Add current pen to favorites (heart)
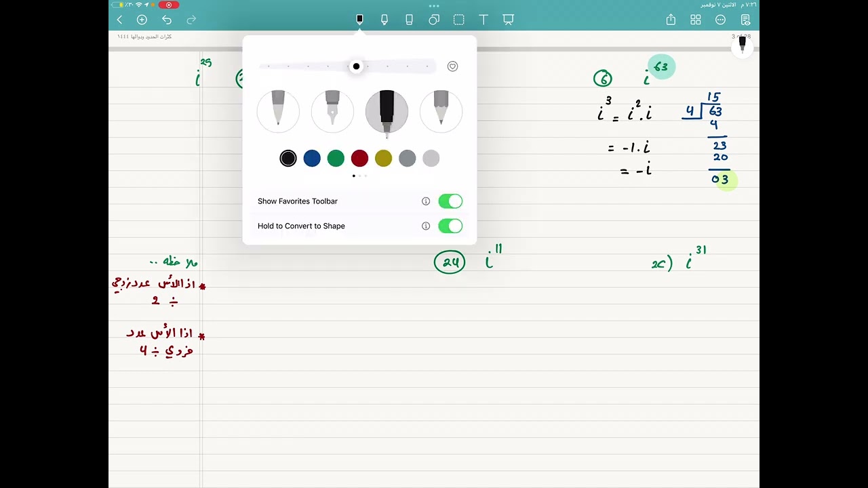This screenshot has height=488, width=868. click(x=452, y=66)
